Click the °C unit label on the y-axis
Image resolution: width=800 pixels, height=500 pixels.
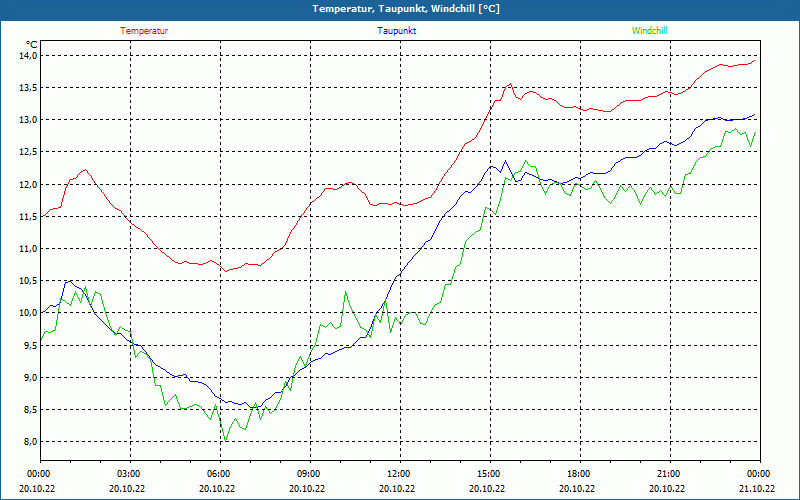pos(32,44)
